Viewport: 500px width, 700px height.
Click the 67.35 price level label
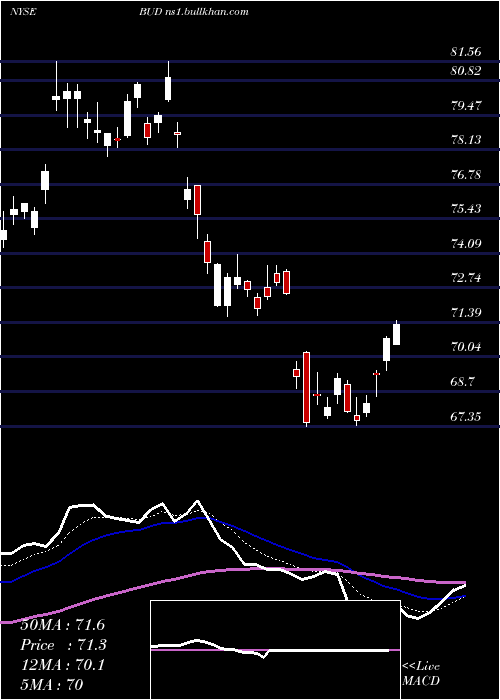click(466, 417)
